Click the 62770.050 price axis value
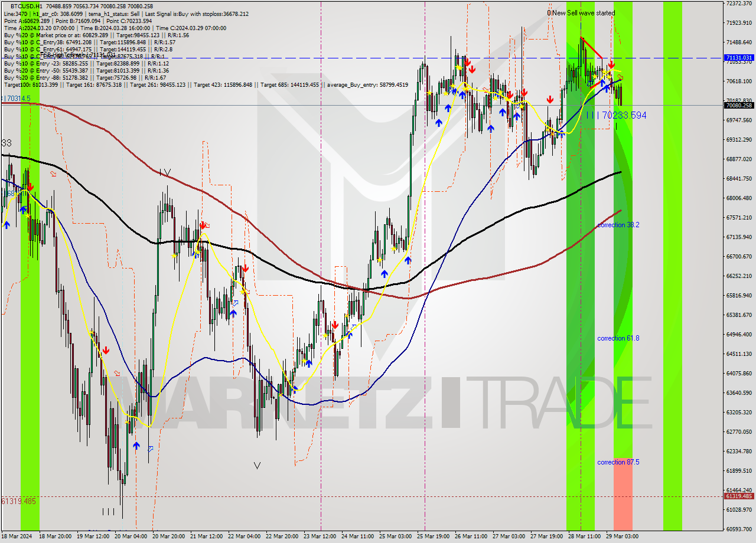Image resolution: width=756 pixels, height=543 pixels. click(739, 431)
